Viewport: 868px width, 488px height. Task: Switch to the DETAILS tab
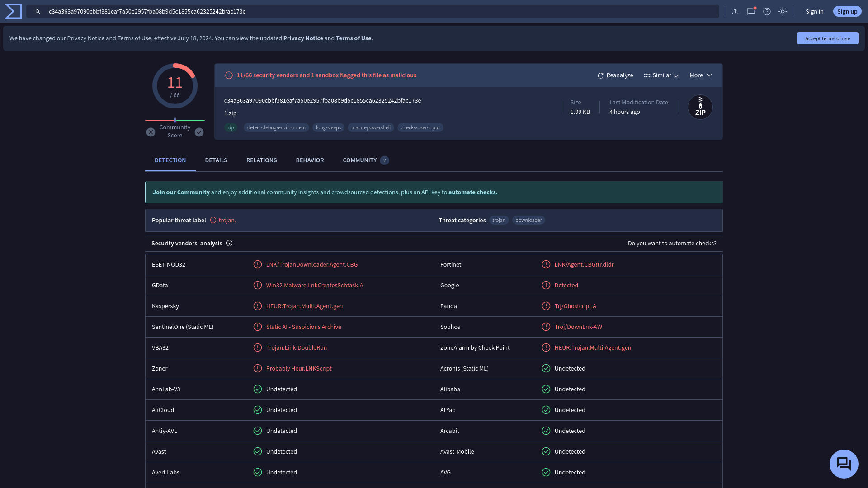coord(216,160)
